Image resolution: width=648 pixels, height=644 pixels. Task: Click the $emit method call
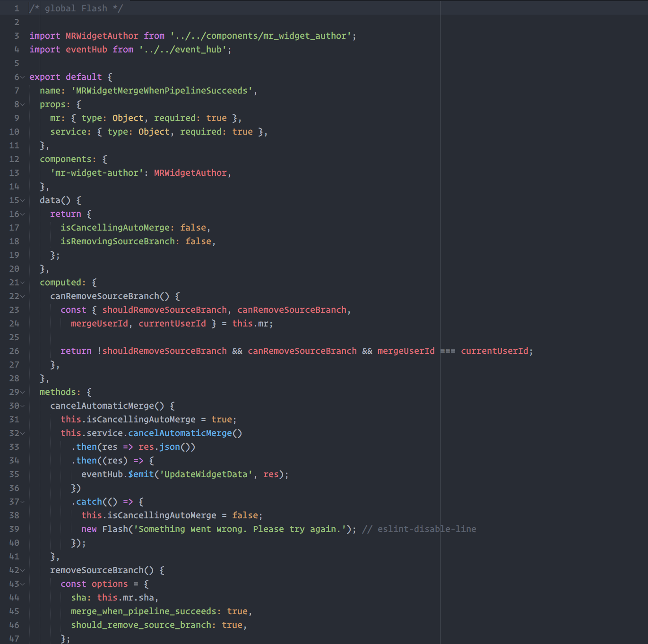[141, 474]
